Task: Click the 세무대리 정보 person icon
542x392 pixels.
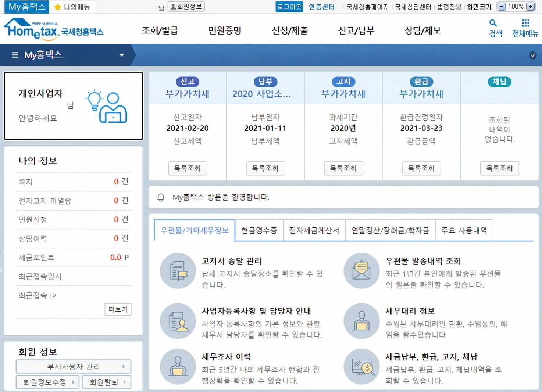Action: 361,321
